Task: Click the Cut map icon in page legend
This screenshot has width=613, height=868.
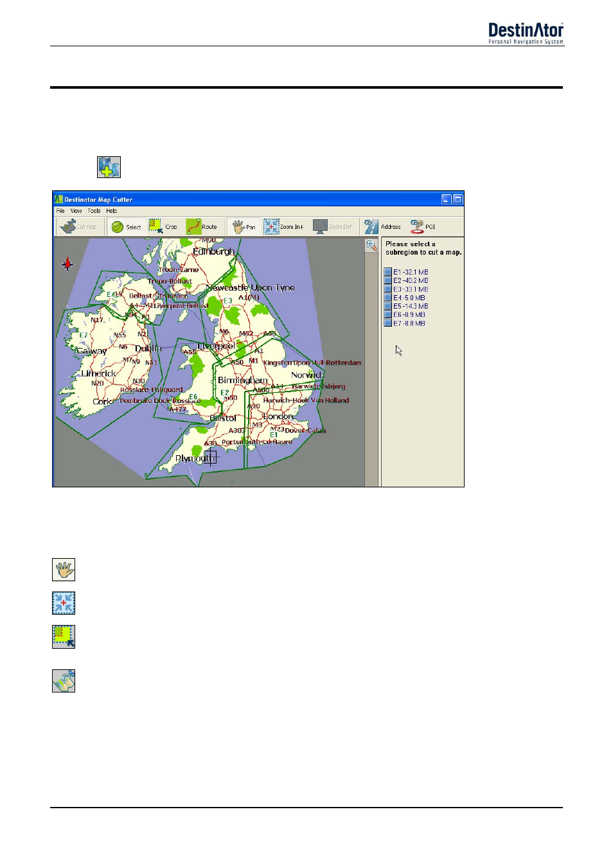Action: [x=64, y=681]
